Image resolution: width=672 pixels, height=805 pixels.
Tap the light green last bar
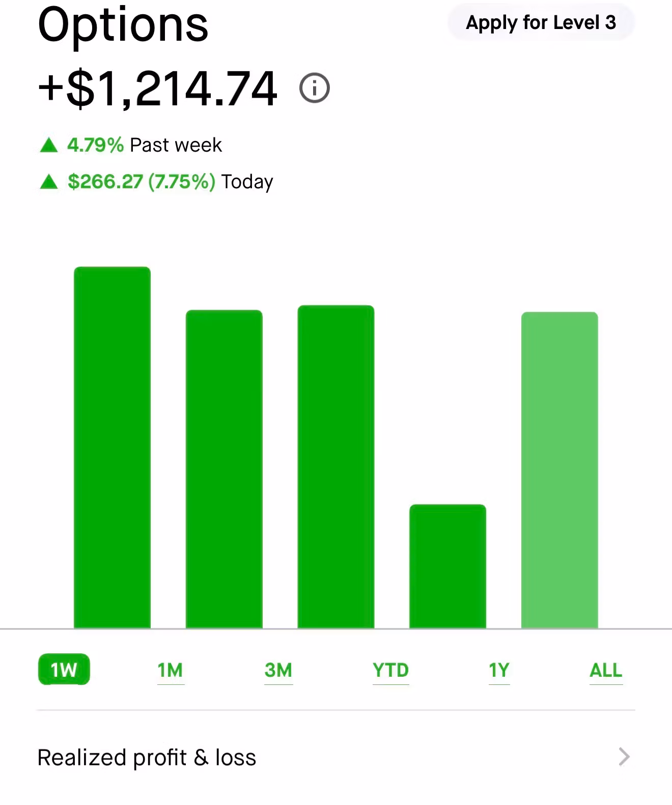pyautogui.click(x=559, y=470)
